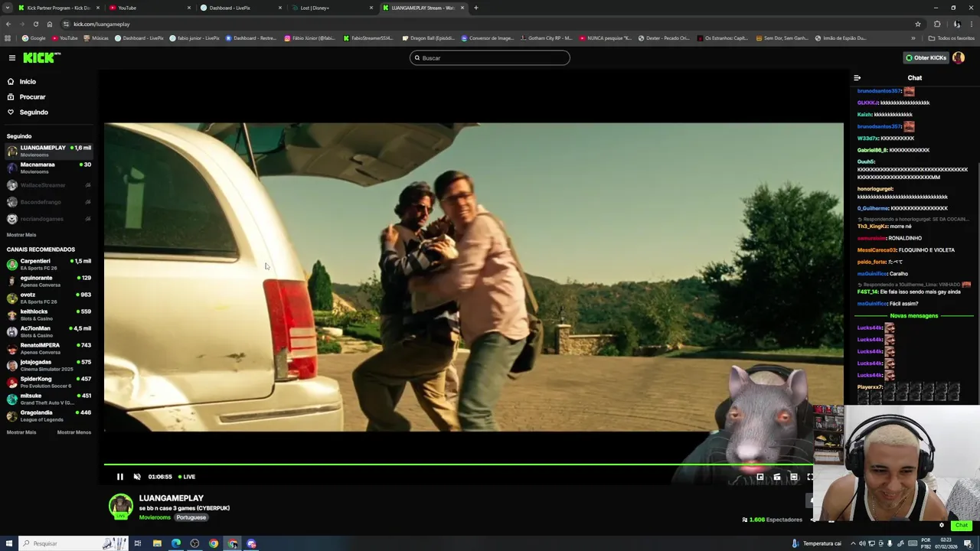
Task: Focus the Buscar search field
Action: pos(490,58)
